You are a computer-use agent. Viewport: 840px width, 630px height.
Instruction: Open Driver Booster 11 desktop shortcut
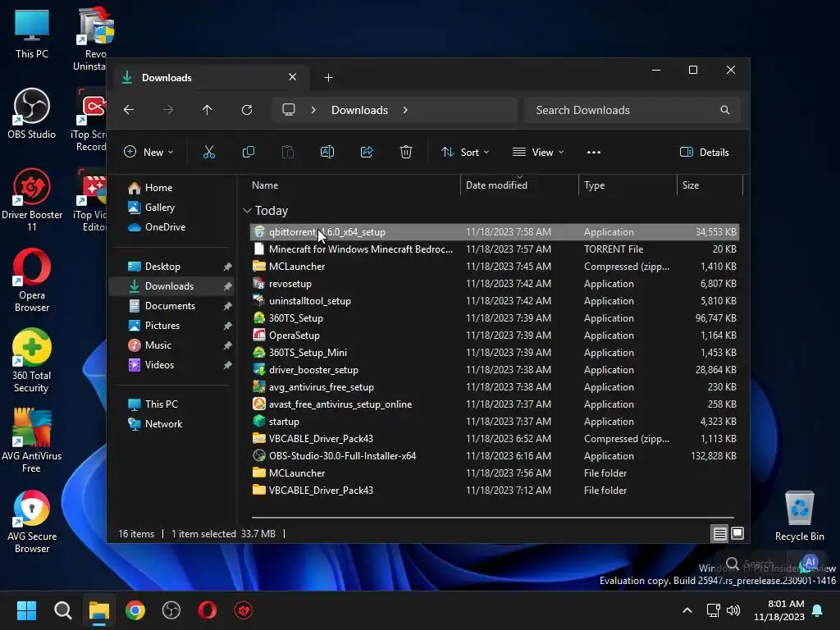32,200
